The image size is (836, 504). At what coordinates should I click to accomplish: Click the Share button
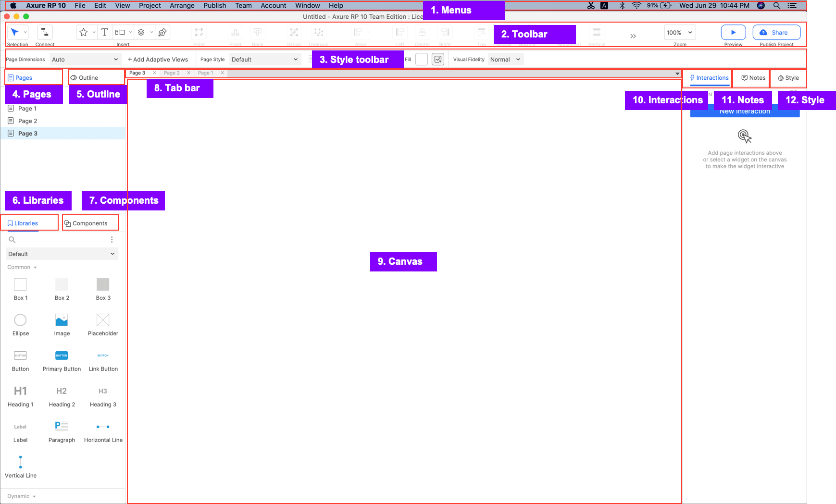[776, 33]
